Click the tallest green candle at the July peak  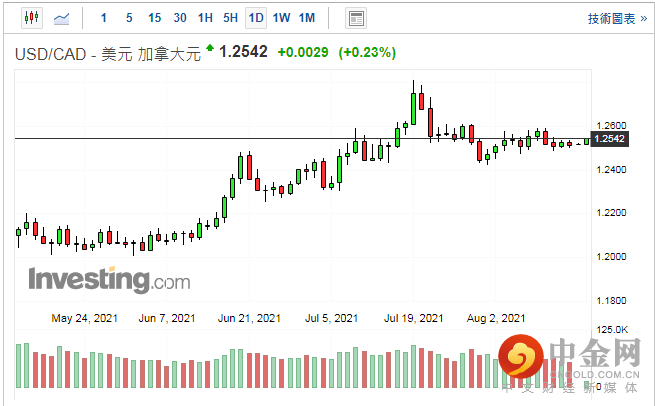(x=414, y=109)
